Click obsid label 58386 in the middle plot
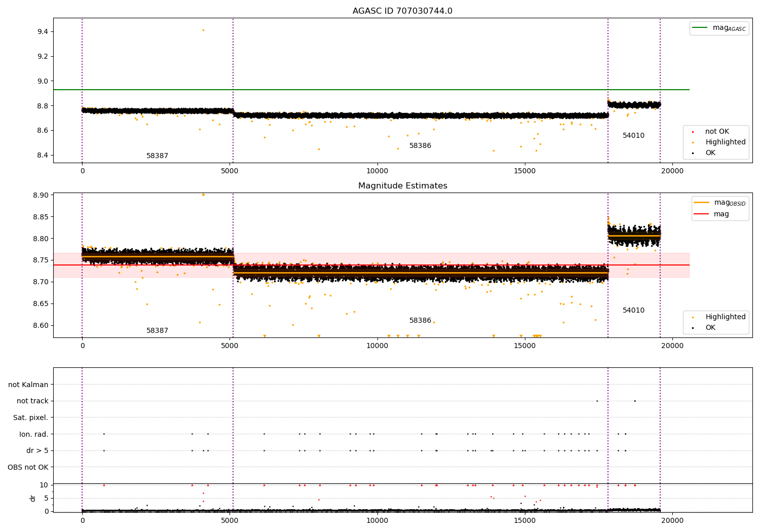This screenshot has width=760, height=532. 420,321
